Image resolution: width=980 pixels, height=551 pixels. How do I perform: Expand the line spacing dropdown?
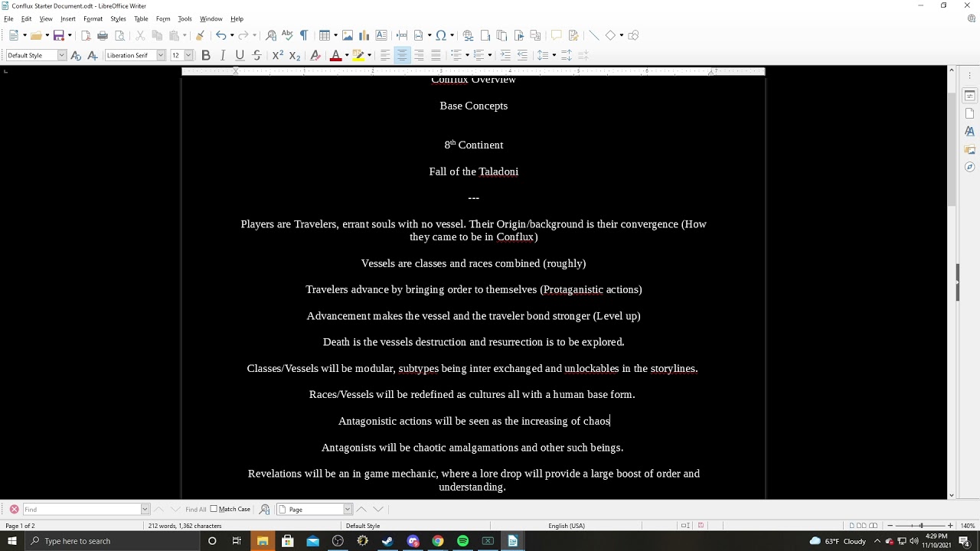[553, 55]
